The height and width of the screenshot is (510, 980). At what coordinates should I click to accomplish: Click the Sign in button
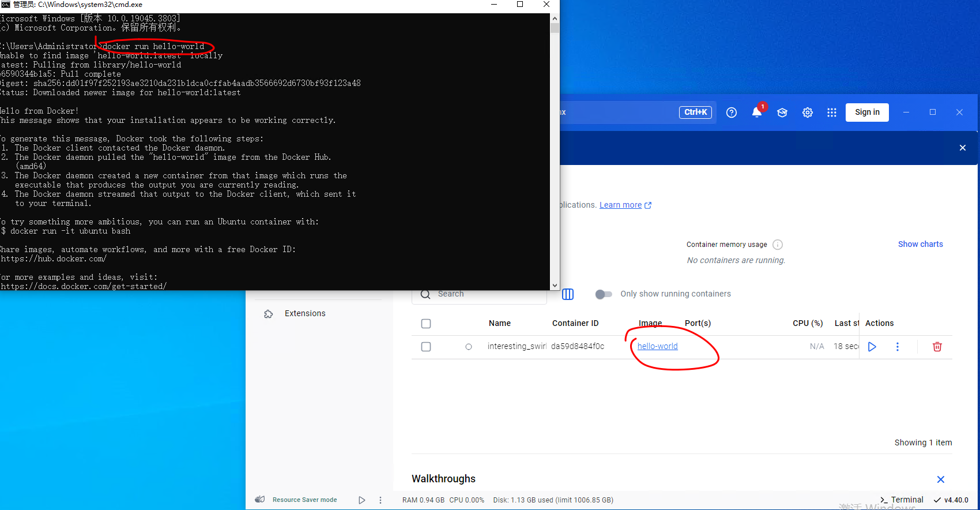click(867, 112)
